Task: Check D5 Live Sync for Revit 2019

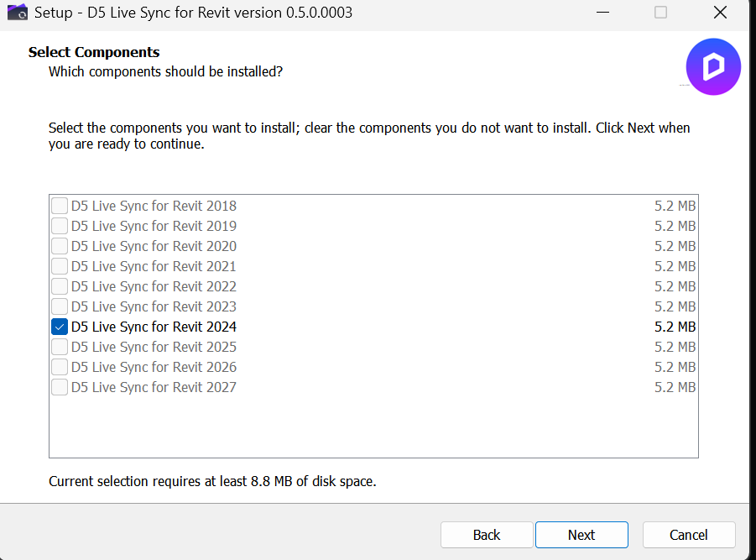Action: click(60, 226)
